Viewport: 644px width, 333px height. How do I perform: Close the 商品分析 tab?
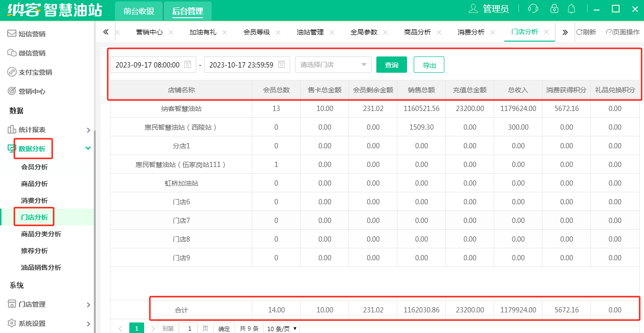coord(439,32)
